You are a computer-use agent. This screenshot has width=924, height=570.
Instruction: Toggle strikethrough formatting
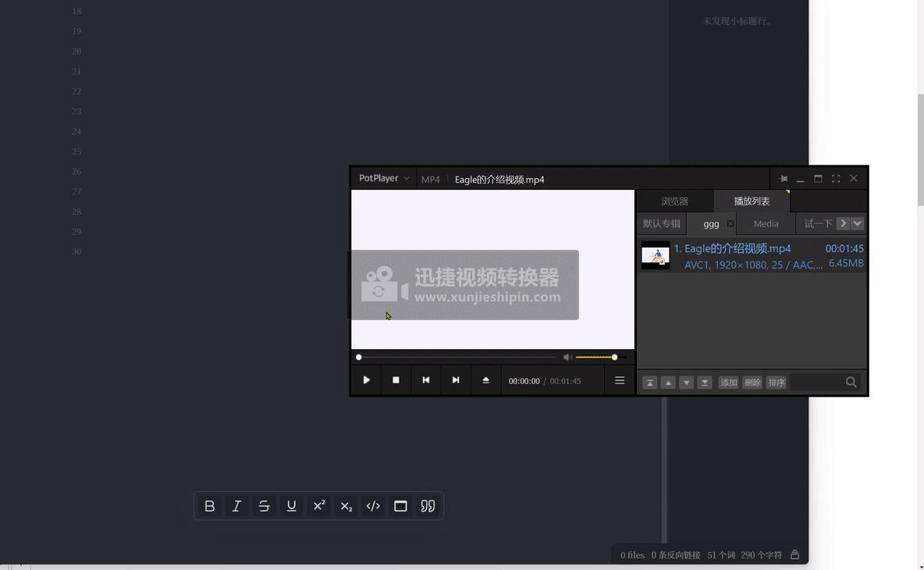tap(264, 506)
